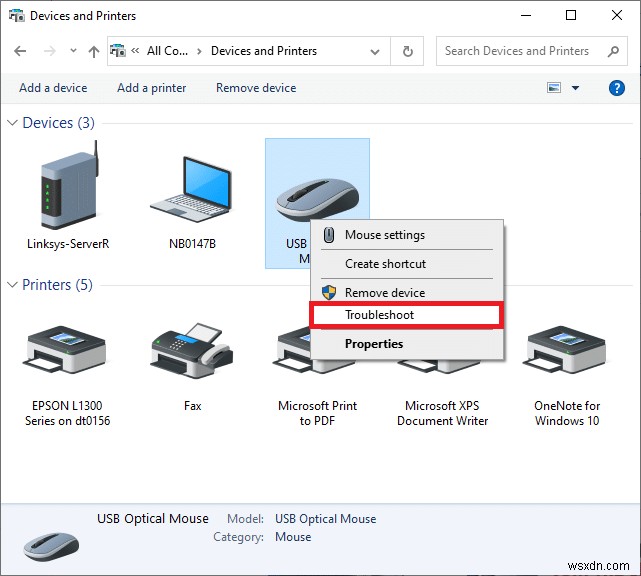Click the change view icon in toolbar
The image size is (641, 576).
pyautogui.click(x=554, y=87)
